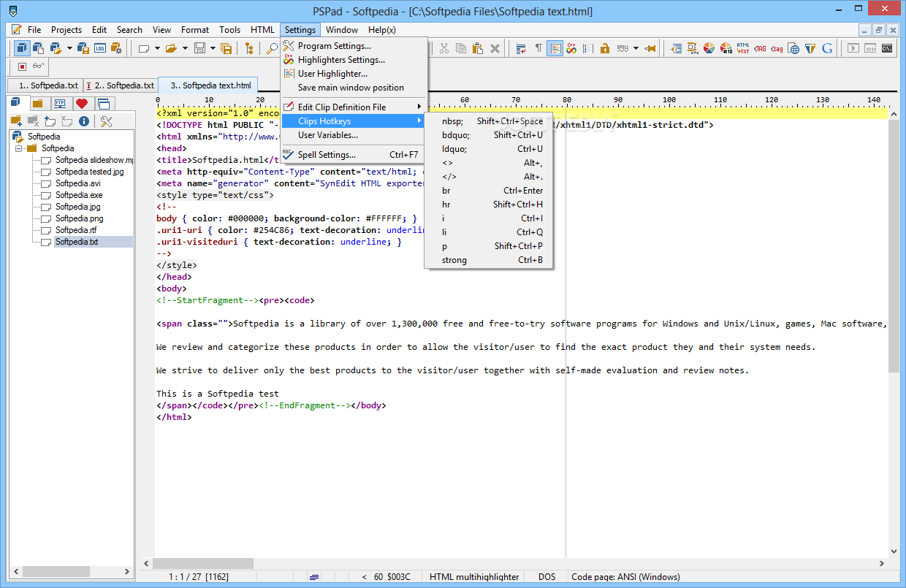
Task: Click the play/run toolbar icon
Action: [853, 48]
